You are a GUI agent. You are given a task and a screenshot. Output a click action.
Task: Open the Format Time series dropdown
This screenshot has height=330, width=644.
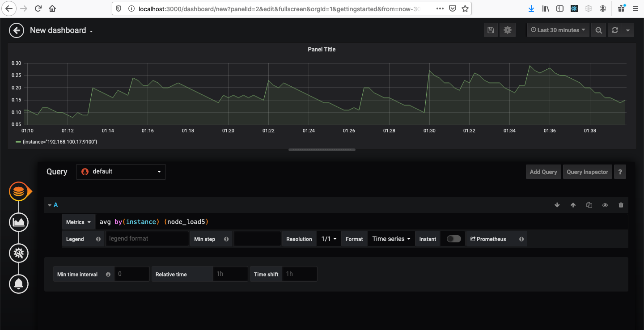tap(391, 239)
